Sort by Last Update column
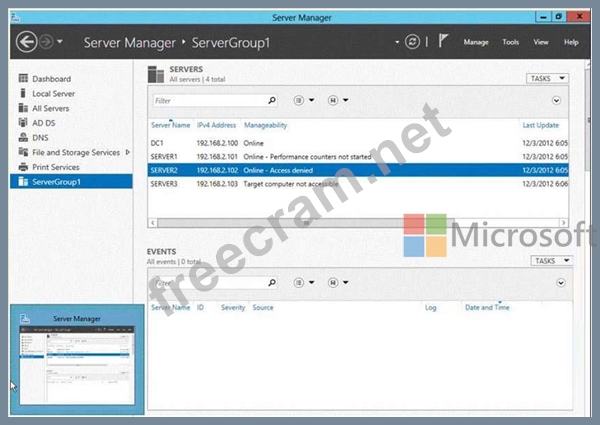 tap(540, 125)
